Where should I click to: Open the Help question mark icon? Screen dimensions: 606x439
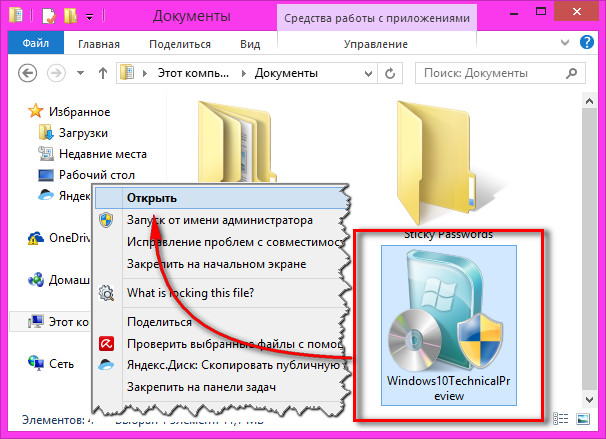tap(587, 42)
